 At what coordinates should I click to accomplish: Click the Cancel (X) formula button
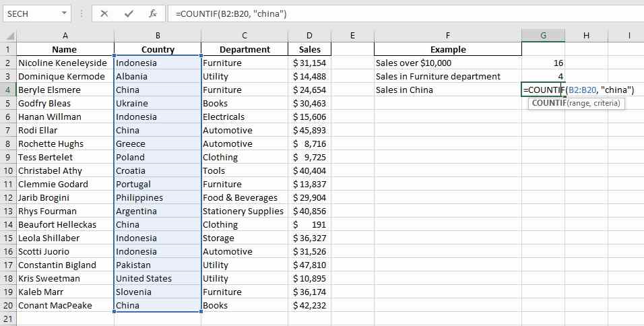tap(104, 13)
